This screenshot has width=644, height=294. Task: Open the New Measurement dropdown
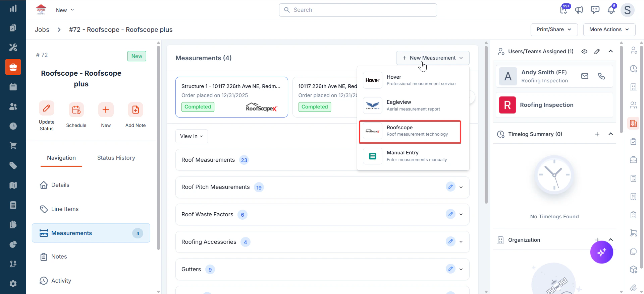(433, 58)
